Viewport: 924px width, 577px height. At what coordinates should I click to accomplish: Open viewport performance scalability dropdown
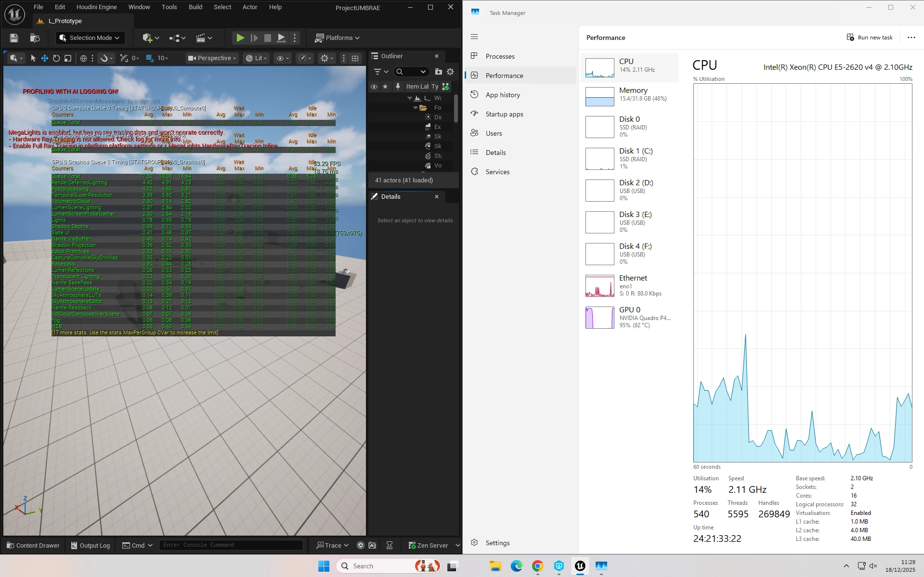pos(305,58)
